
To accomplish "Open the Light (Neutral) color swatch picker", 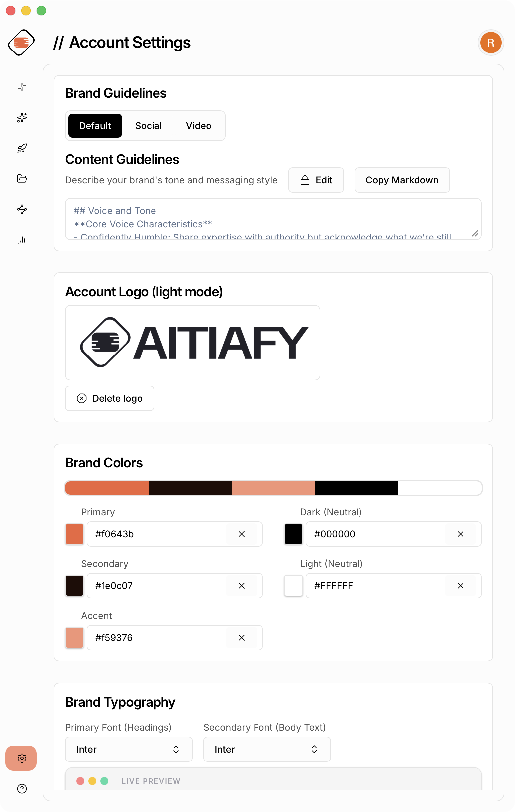I will click(293, 586).
